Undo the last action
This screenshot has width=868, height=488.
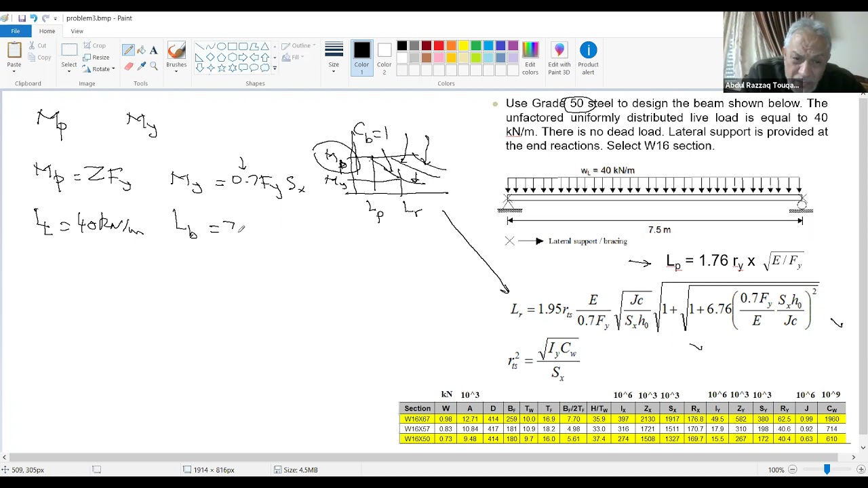(33, 18)
